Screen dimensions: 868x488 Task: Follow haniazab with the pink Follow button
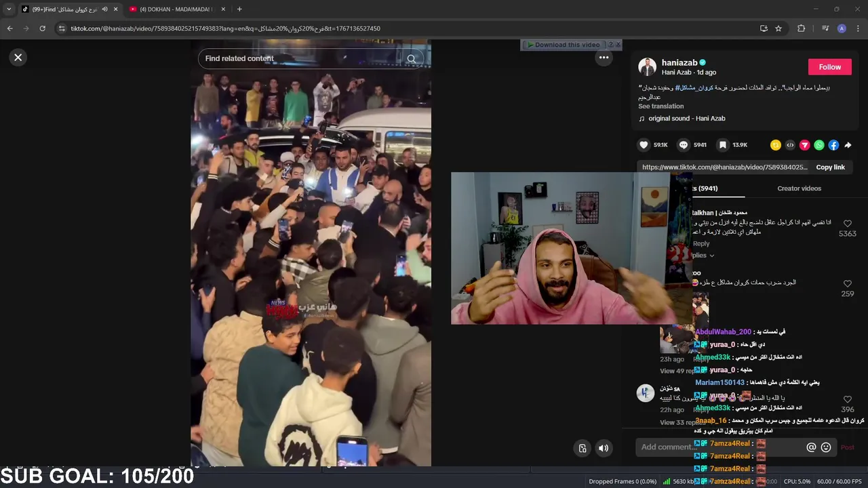pos(829,67)
